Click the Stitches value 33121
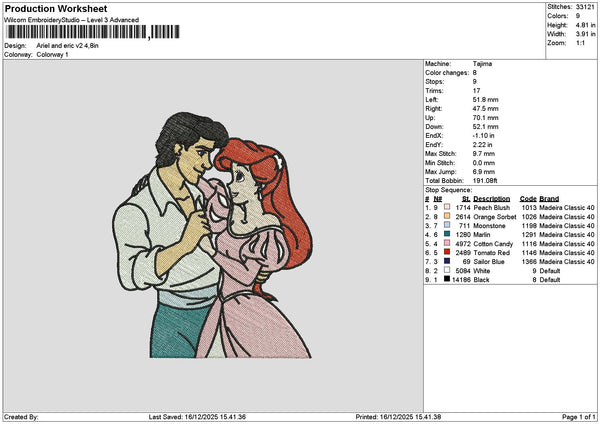Screen dimensions: 600x424 [585, 7]
